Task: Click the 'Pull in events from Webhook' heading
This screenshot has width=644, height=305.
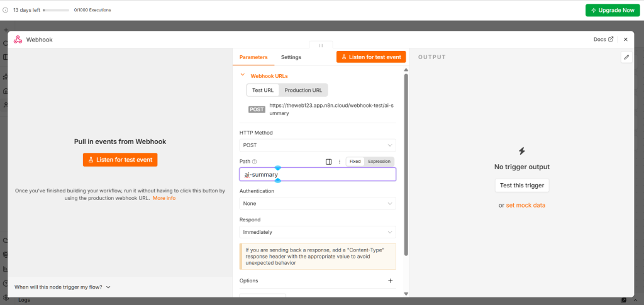Action: 120,141
